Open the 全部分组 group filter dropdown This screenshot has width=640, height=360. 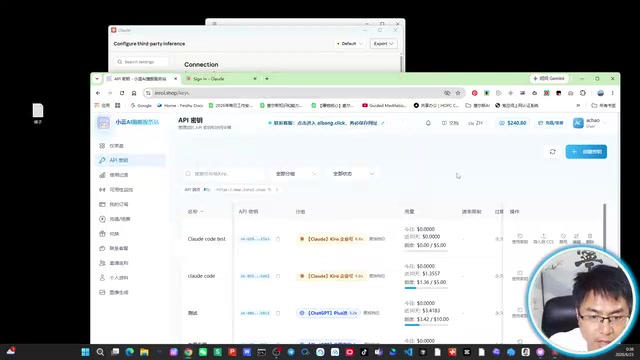pyautogui.click(x=296, y=174)
